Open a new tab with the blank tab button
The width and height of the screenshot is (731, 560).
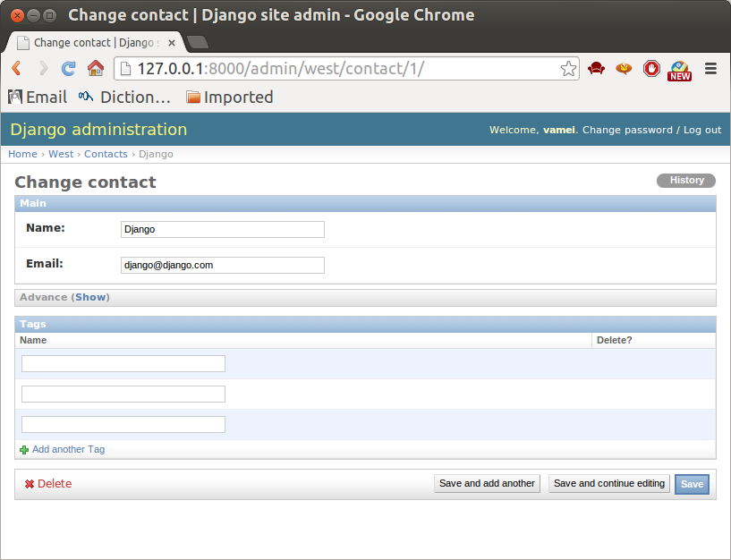point(198,42)
